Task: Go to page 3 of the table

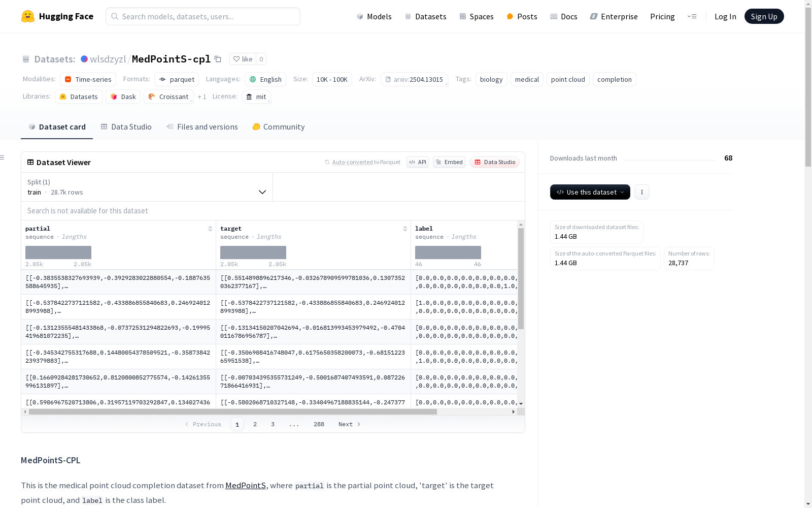Action: click(273, 424)
